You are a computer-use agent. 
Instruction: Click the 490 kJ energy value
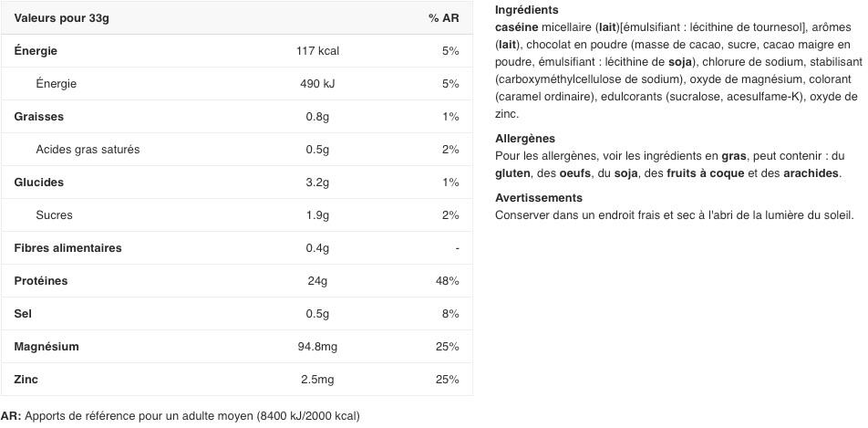(317, 84)
